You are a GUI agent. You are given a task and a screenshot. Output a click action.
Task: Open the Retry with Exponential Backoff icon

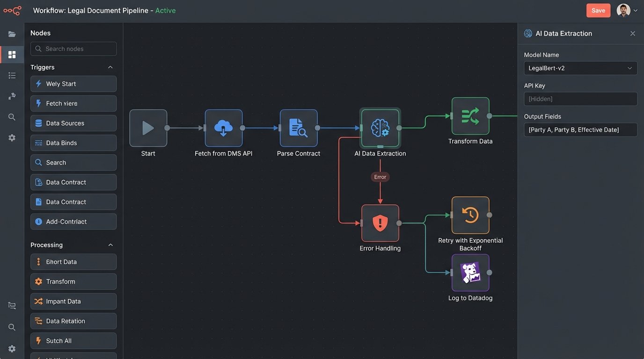470,215
